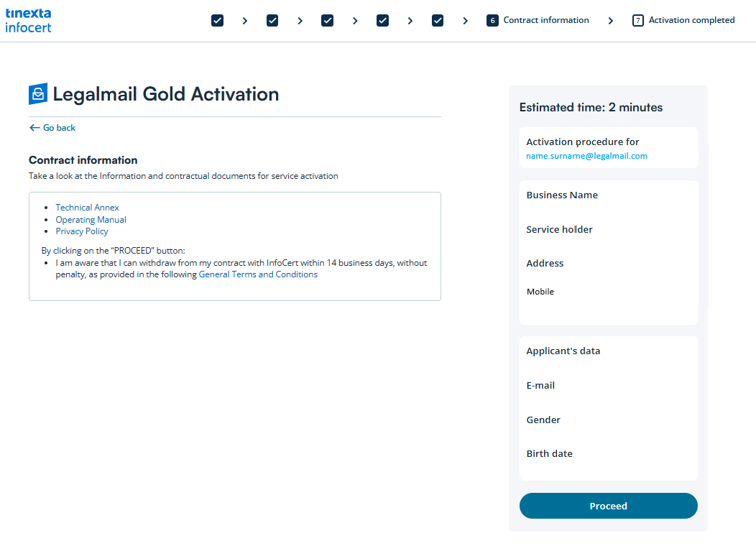Click the fifth completed step checkmark
756x546 pixels.
point(438,20)
